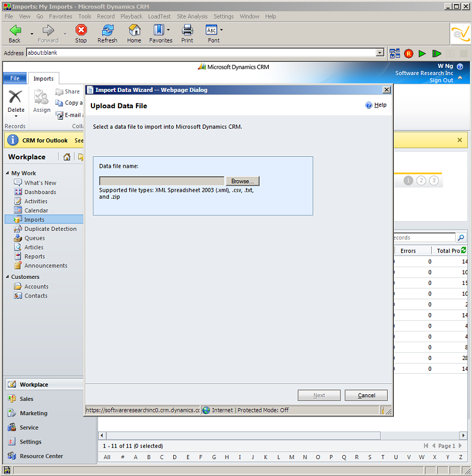
Task: Collapse the Customers section
Action: tap(7, 276)
